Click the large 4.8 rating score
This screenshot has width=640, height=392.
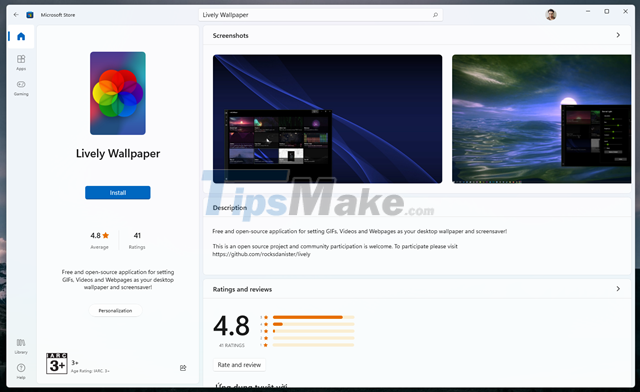(231, 326)
